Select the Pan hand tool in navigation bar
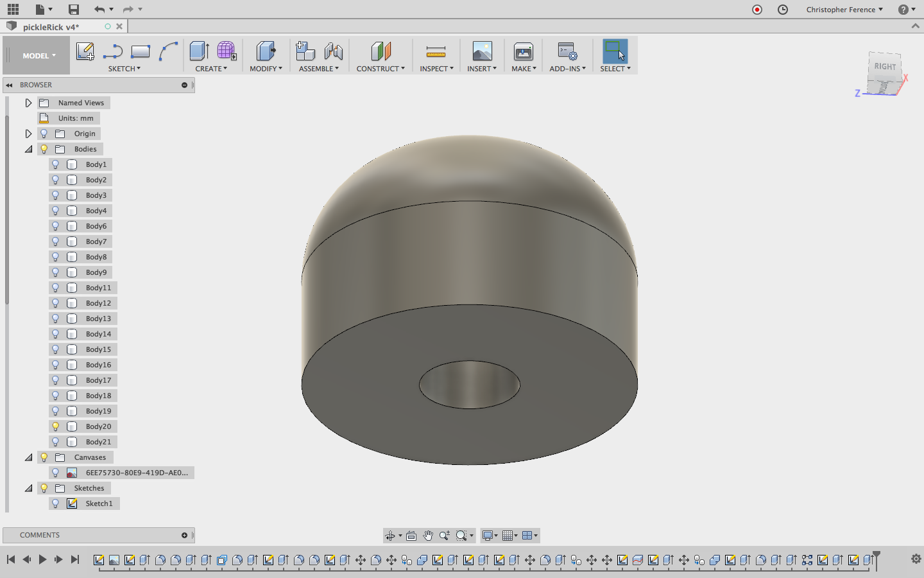 (x=428, y=536)
